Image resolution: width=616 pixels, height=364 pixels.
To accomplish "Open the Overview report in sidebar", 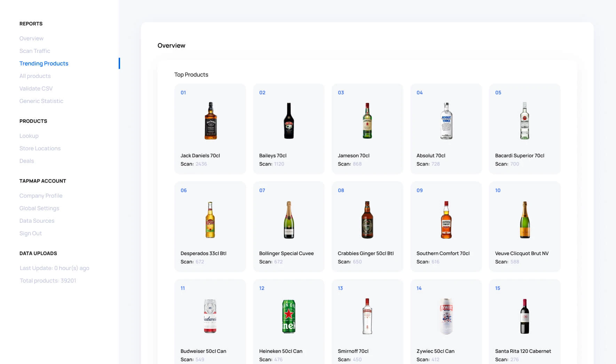I will click(31, 38).
